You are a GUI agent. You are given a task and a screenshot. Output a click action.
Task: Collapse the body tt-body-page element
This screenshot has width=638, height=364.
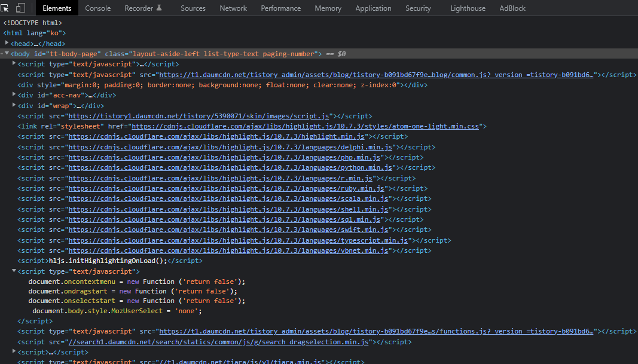[x=7, y=53]
